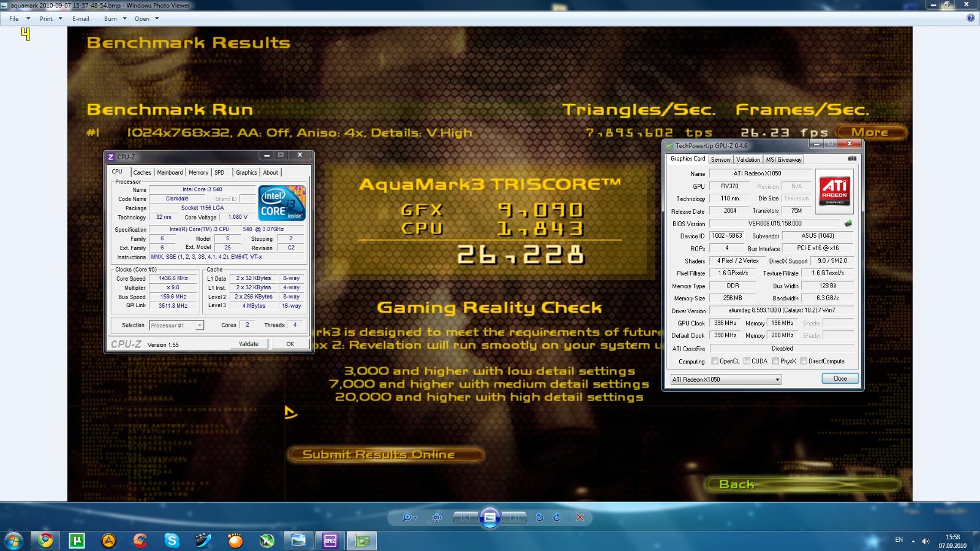
Task: Rotate the photo clockwise
Action: click(x=557, y=517)
